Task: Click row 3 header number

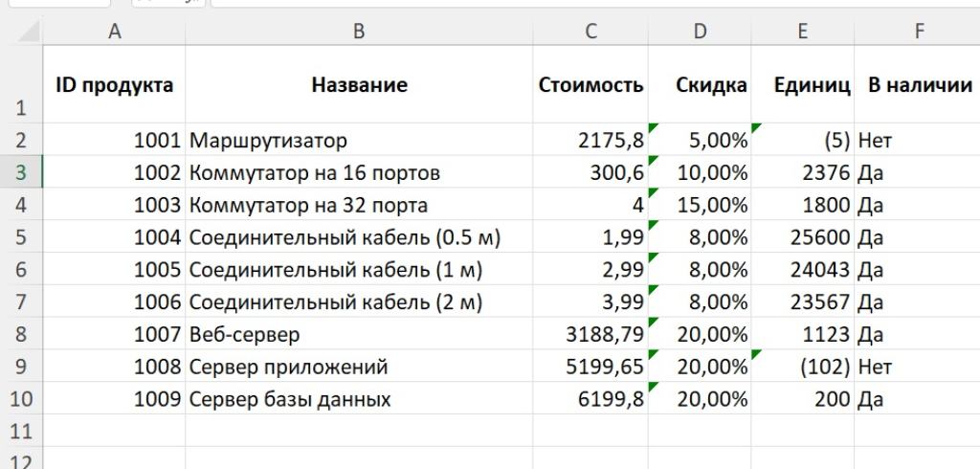Action: pyautogui.click(x=21, y=173)
